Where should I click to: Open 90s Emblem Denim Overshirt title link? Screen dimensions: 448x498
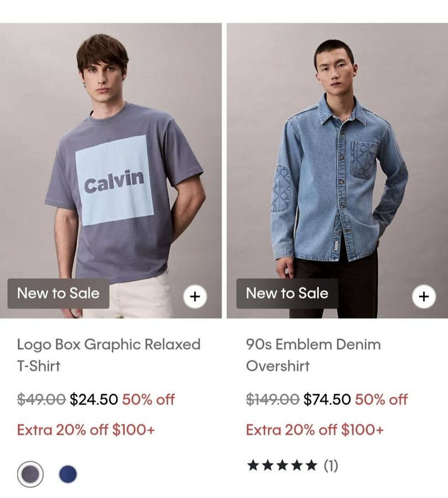pos(314,355)
